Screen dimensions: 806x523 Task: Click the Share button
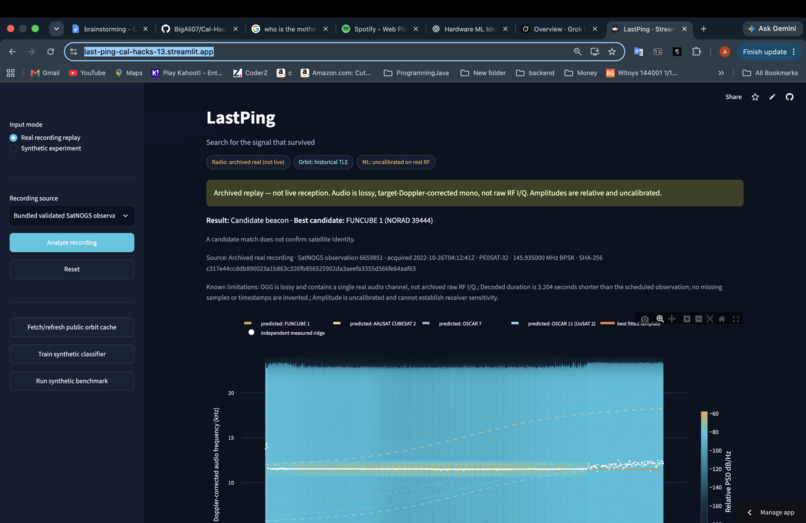(x=734, y=97)
